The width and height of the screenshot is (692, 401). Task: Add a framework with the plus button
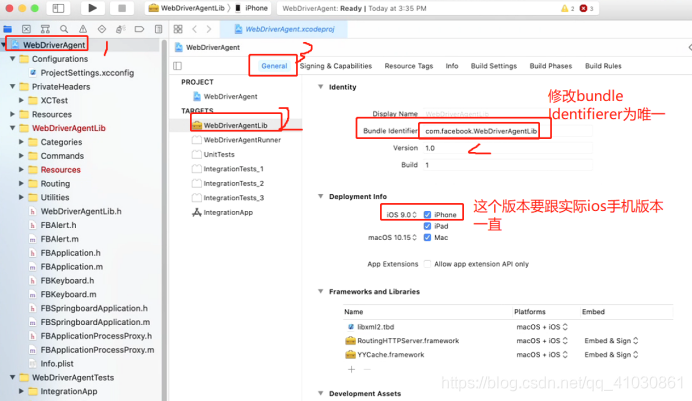[351, 369]
